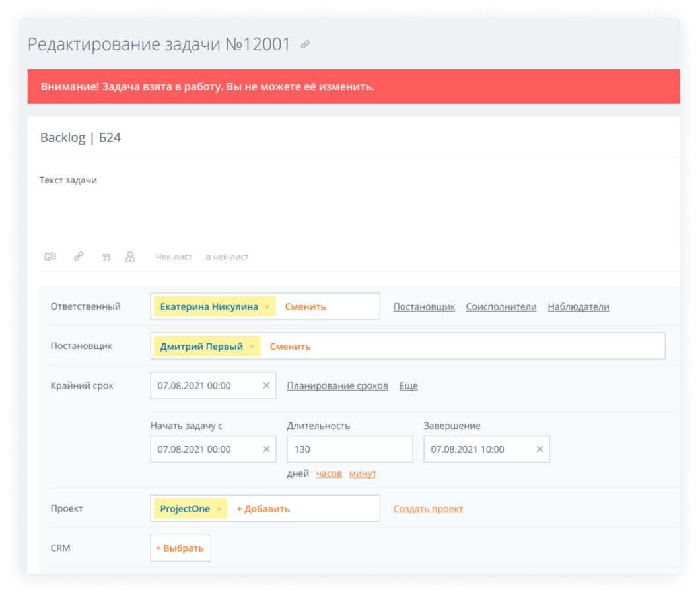The height and width of the screenshot is (596, 700).
Task: Clear the Завершение date field
Action: 540,449
